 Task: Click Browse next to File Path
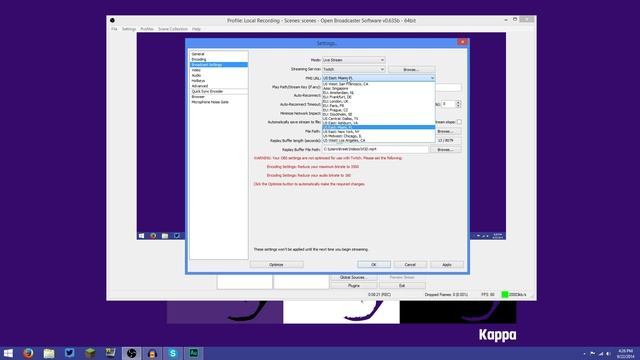pyautogui.click(x=445, y=131)
